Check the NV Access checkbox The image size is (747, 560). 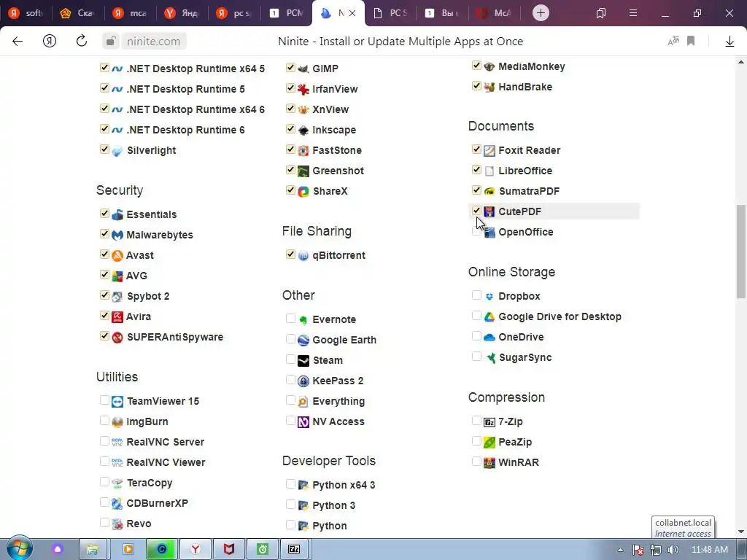pyautogui.click(x=290, y=421)
